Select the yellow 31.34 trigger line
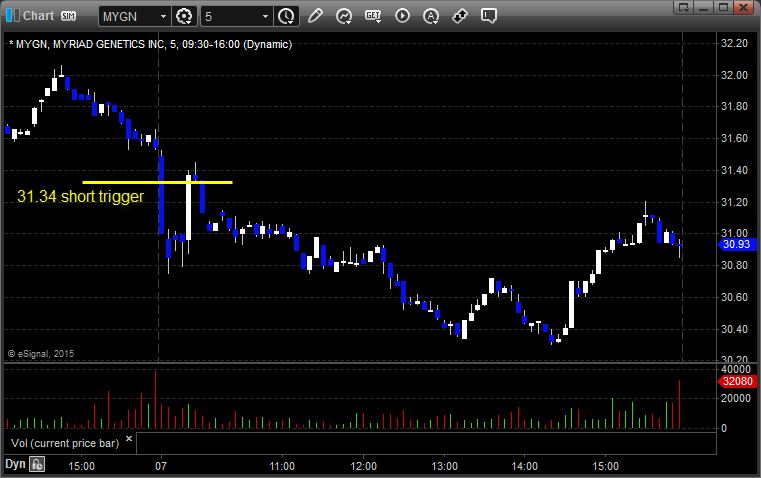This screenshot has width=761, height=478. [x=157, y=182]
